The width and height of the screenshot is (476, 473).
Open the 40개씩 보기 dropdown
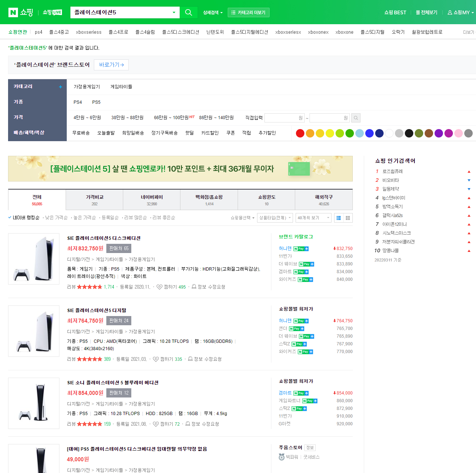pos(313,218)
